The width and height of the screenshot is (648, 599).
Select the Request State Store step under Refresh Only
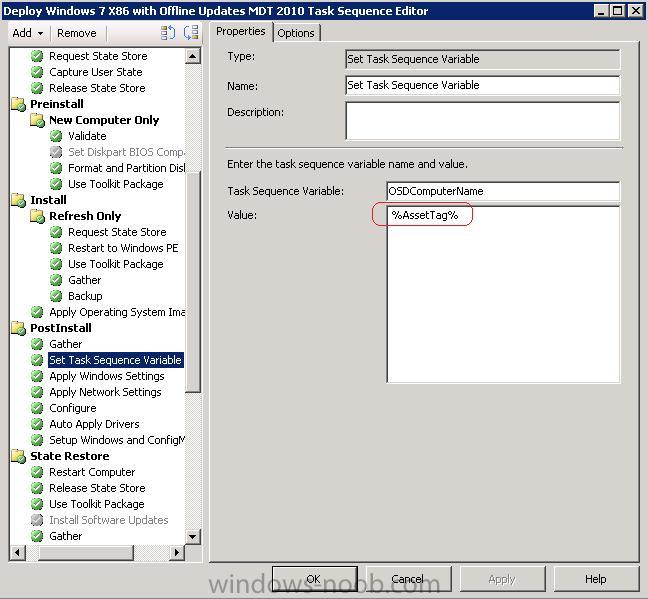coord(117,232)
